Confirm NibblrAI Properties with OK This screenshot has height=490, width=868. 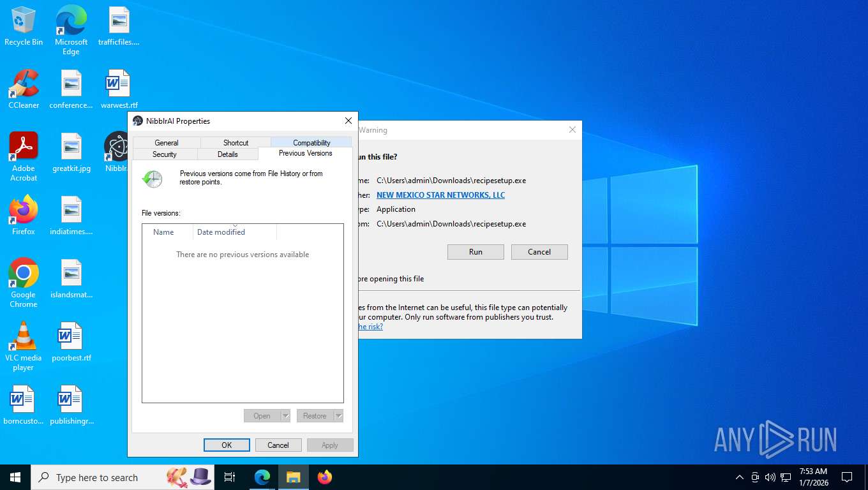[227, 445]
